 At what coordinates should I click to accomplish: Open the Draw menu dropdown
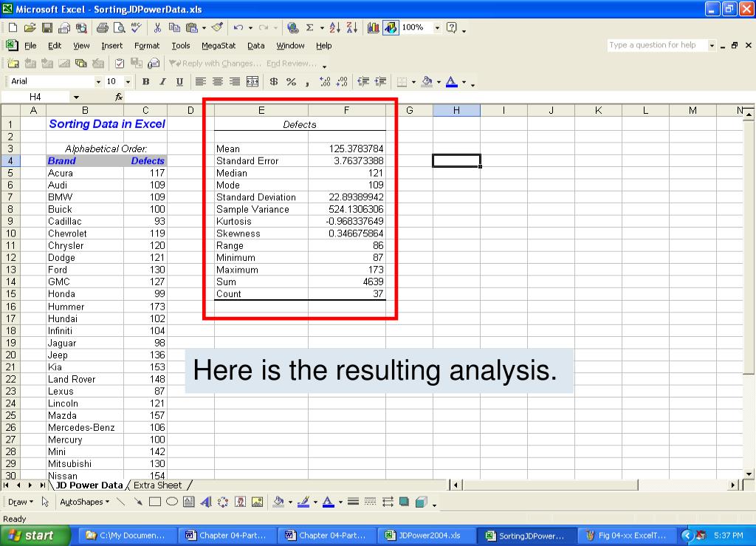point(21,502)
